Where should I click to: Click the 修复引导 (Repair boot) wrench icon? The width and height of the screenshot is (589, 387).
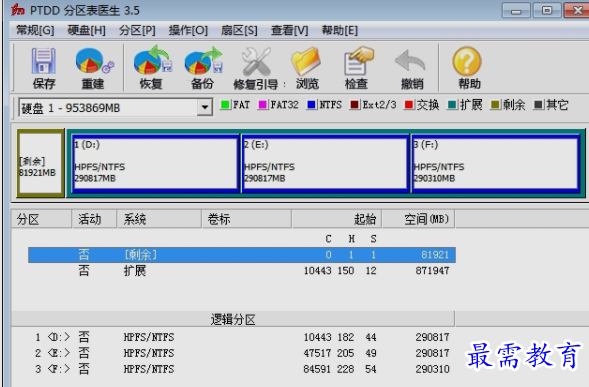point(257,61)
